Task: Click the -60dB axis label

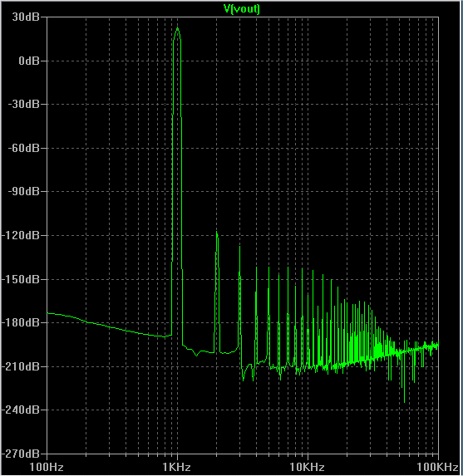Action: tap(24, 148)
